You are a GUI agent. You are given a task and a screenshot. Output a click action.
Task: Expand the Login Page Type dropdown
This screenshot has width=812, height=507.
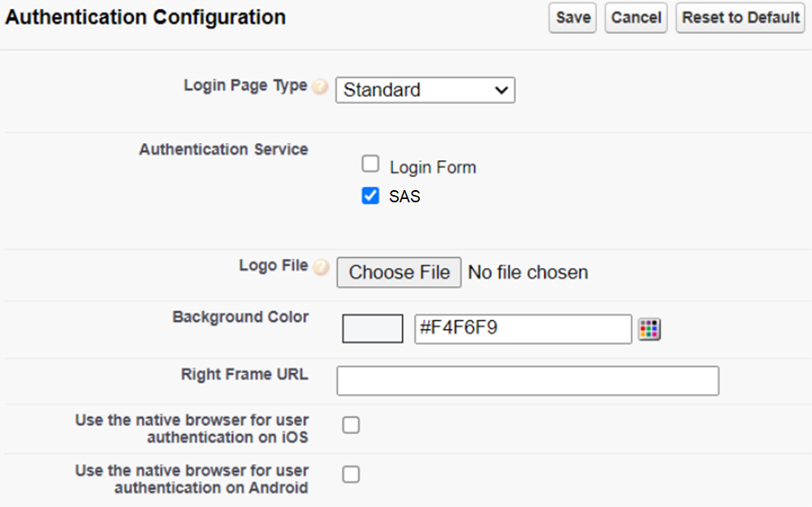click(x=425, y=89)
